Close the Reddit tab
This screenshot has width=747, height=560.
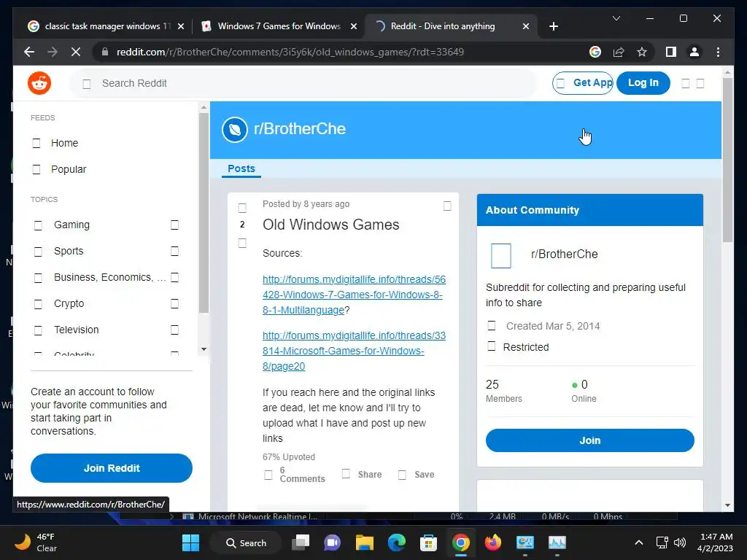point(525,26)
